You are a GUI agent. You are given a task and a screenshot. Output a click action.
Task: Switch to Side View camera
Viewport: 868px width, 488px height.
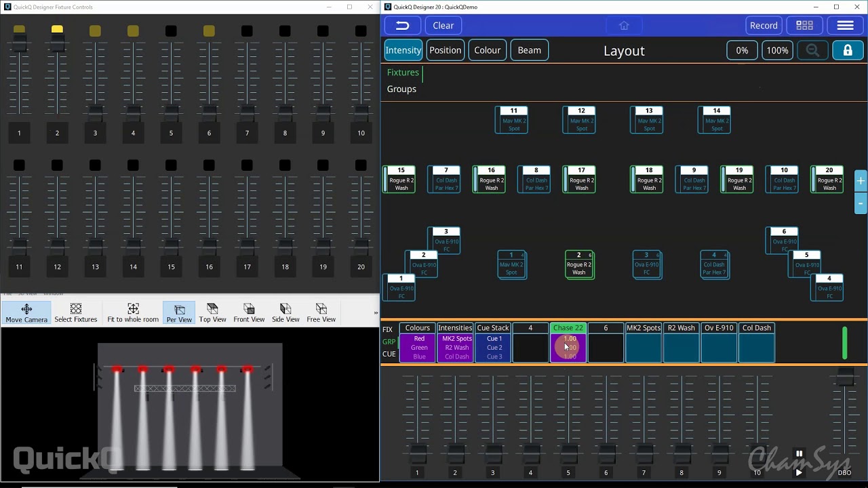[285, 313]
